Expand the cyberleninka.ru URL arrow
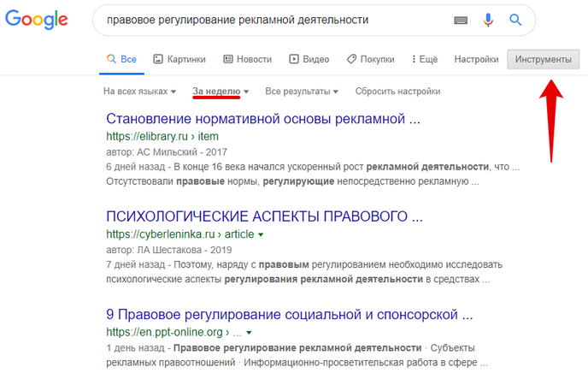The image size is (588, 379). pyautogui.click(x=261, y=234)
